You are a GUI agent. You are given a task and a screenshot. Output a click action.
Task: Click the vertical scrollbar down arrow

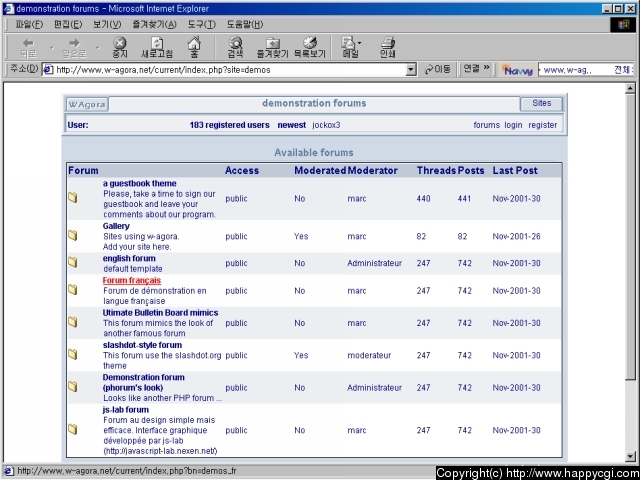(630, 456)
